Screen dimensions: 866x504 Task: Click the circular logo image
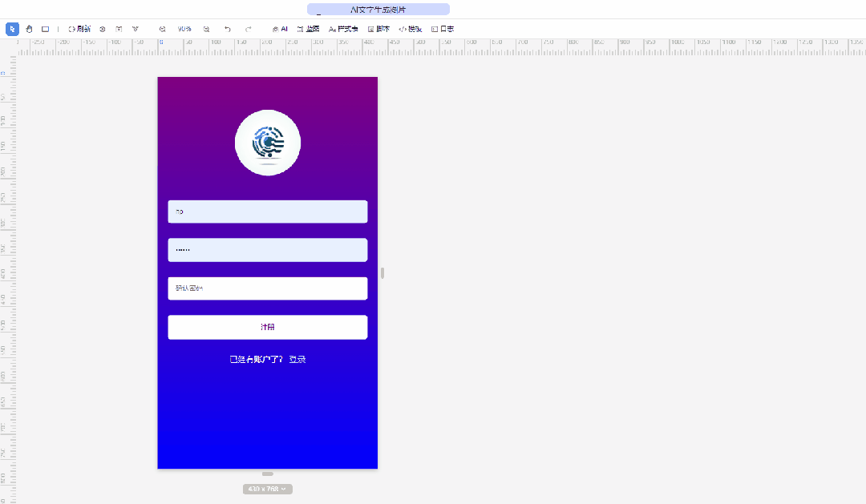268,143
